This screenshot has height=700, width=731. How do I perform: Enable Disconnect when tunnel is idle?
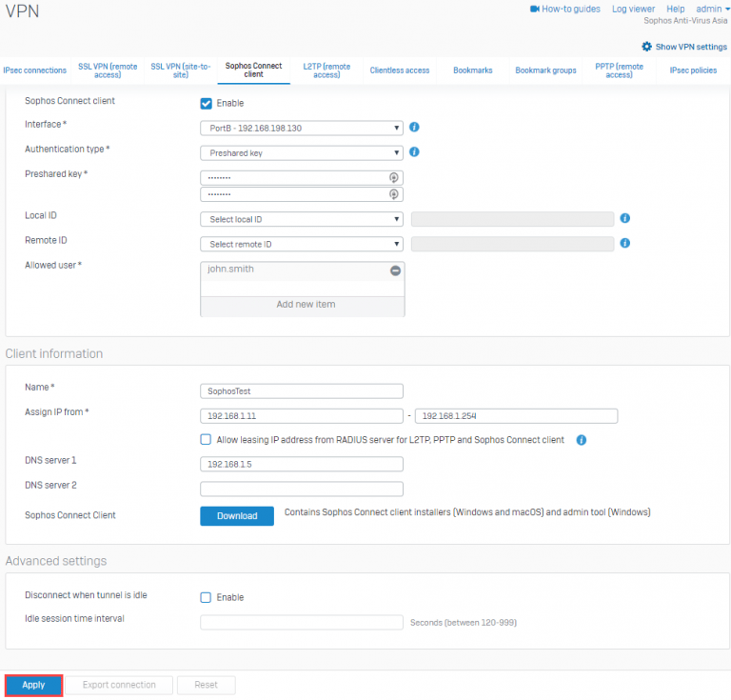206,597
